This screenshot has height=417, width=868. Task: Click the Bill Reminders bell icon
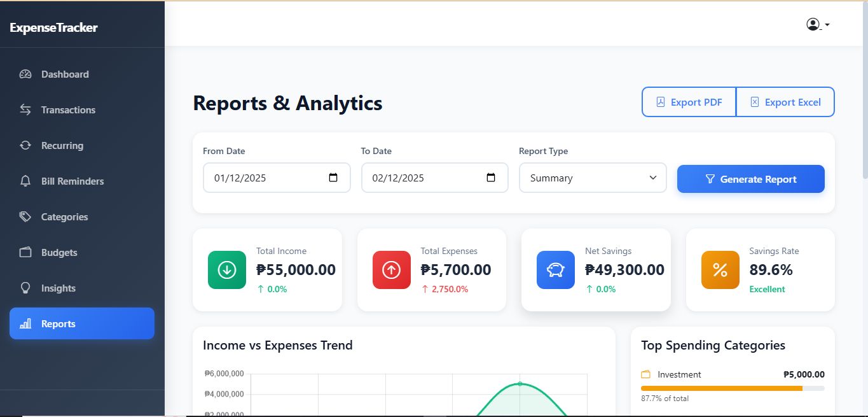pyautogui.click(x=25, y=181)
